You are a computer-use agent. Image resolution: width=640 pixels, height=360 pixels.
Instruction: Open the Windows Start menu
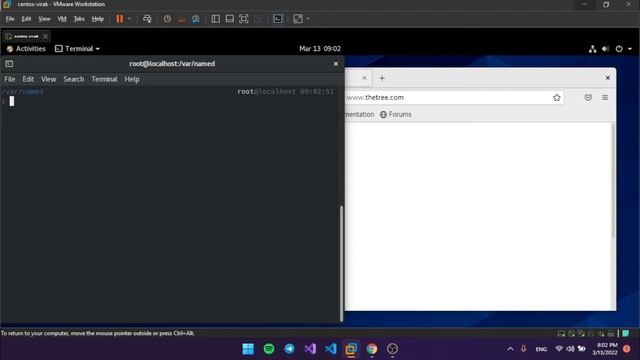coord(248,349)
